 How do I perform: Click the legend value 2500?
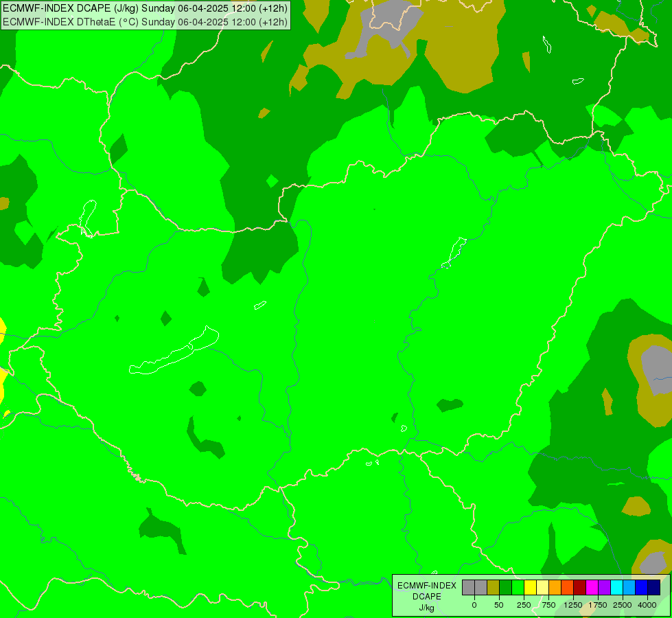click(x=623, y=605)
